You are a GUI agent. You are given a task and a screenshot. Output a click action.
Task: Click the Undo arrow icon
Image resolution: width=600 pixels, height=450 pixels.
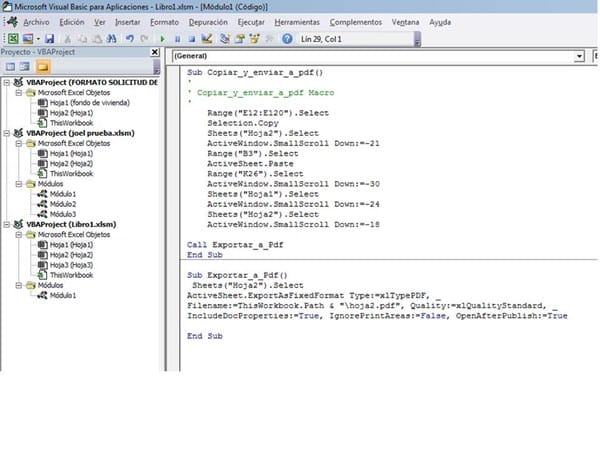[130, 38]
